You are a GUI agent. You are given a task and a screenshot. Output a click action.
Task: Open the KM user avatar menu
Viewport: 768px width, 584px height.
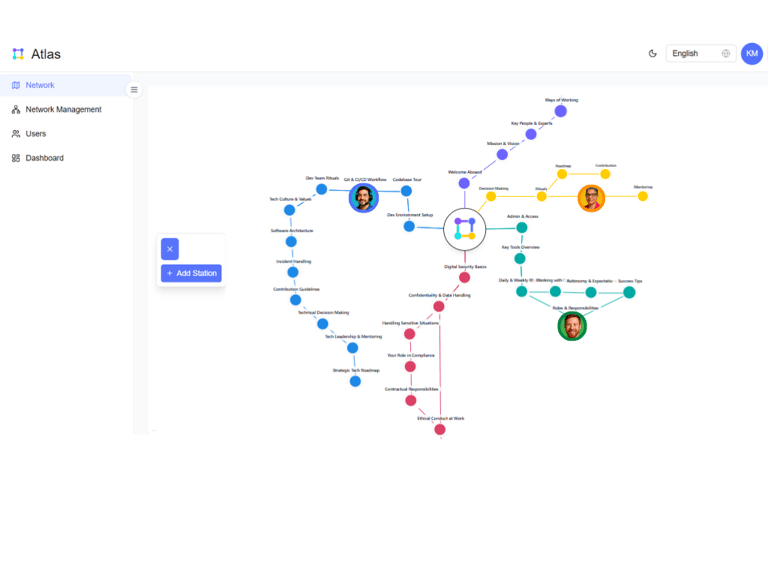click(x=751, y=53)
